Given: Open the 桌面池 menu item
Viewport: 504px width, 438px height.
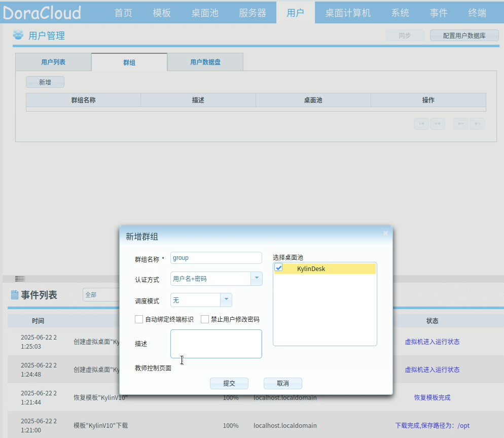Looking at the screenshot, I should (x=205, y=13).
